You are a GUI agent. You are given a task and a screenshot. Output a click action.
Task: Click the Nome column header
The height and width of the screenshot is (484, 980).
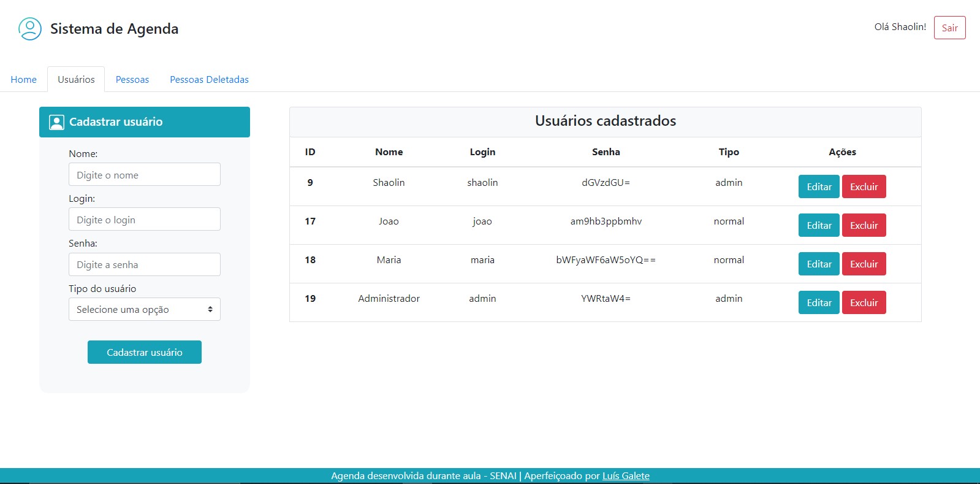389,152
